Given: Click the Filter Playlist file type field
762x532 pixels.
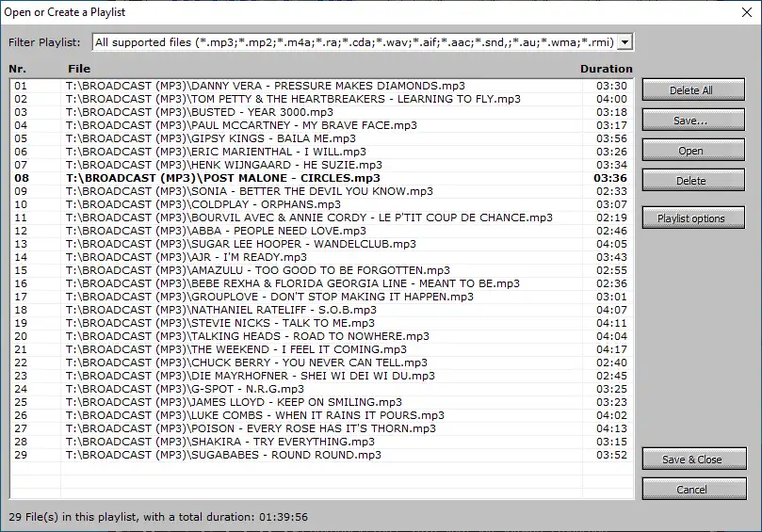Looking at the screenshot, I should click(x=355, y=42).
